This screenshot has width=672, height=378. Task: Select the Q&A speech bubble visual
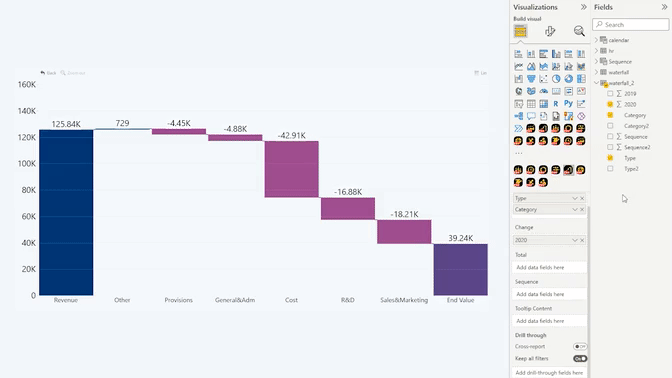pyautogui.click(x=531, y=116)
